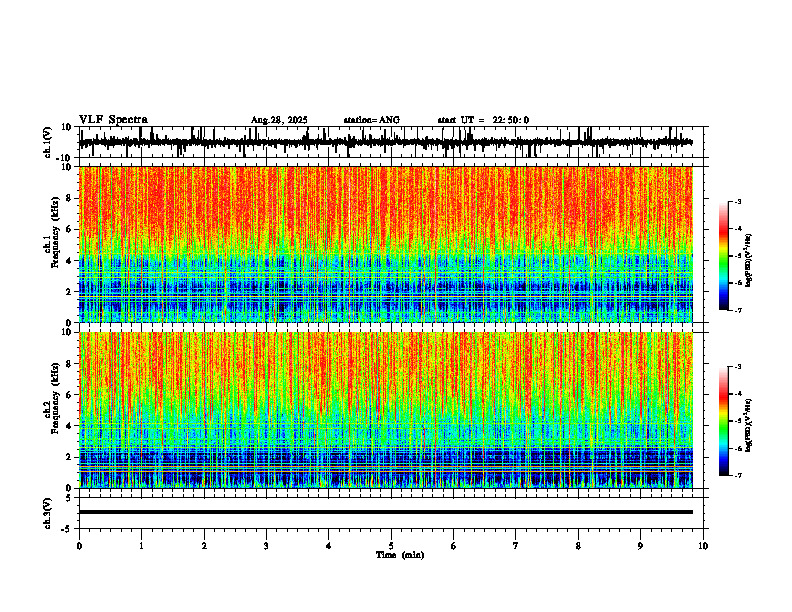792x612 pixels.
Task: Click the "2" tick on the time axis
Action: 204,546
